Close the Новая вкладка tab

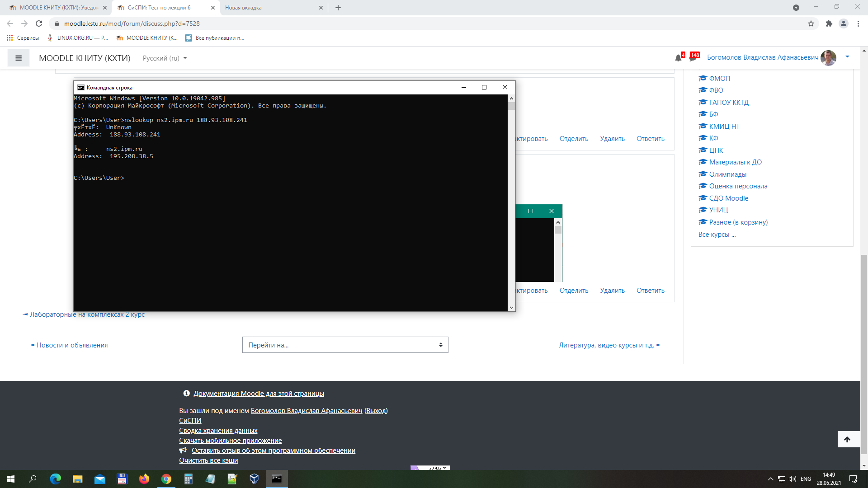coord(321,8)
